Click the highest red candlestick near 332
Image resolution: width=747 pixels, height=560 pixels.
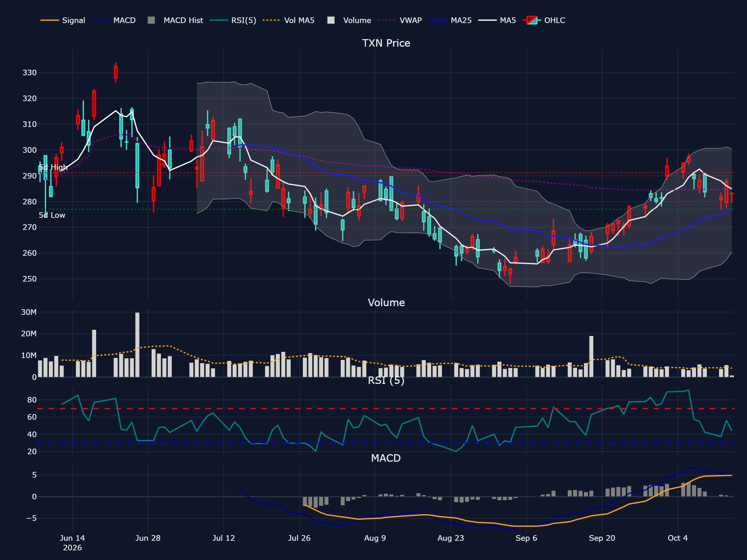(x=116, y=72)
